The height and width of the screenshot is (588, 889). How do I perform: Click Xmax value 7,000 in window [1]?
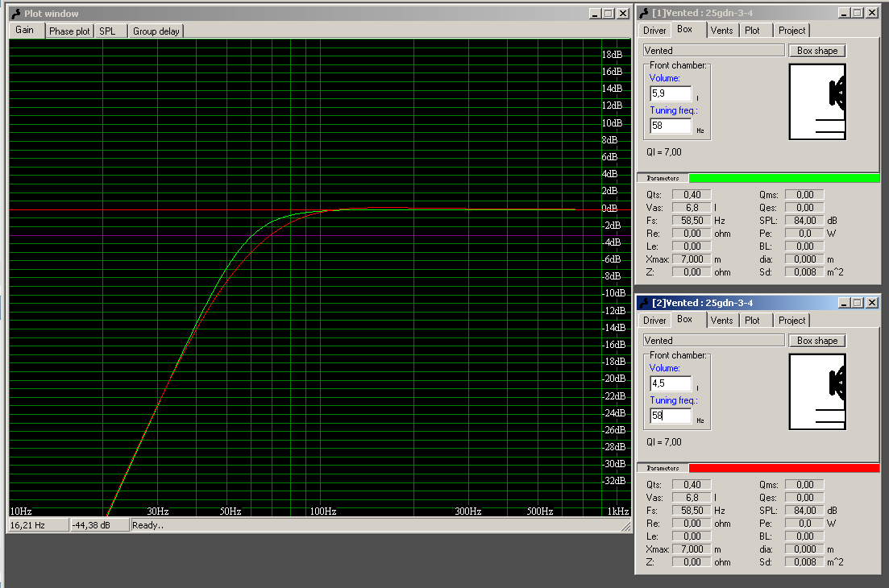692,259
